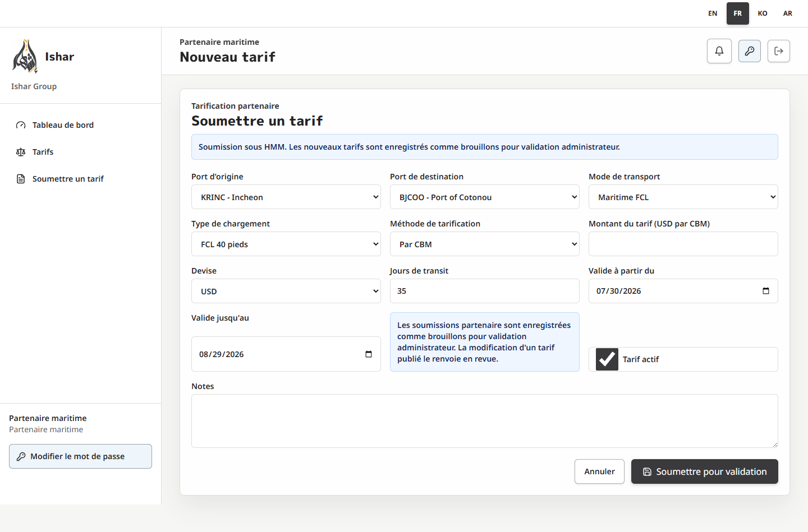Switch language to EN

click(x=713, y=13)
